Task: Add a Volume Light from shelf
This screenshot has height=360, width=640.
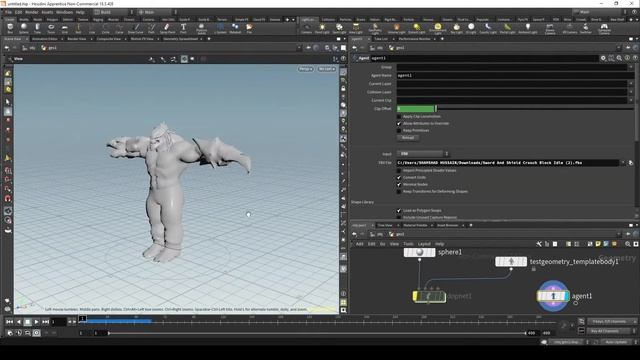Action: click(x=396, y=29)
